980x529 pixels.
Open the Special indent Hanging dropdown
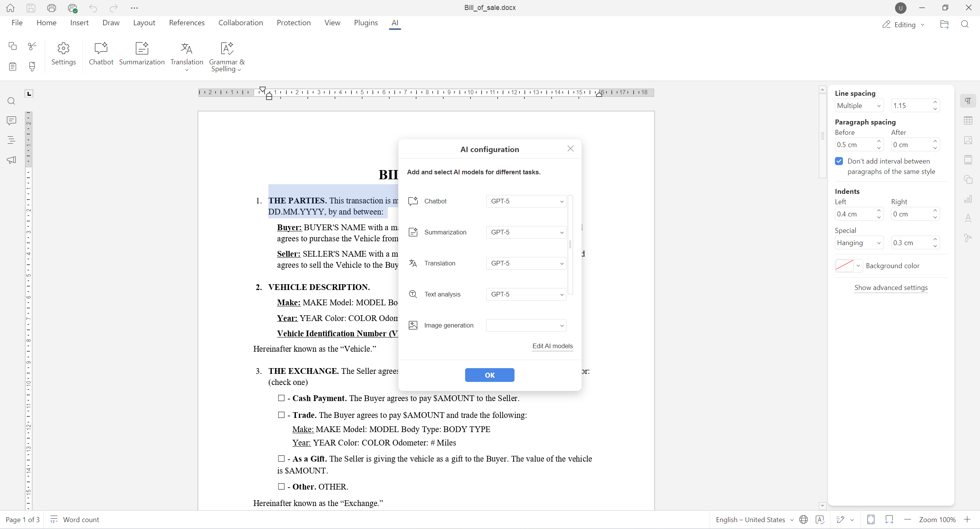(x=859, y=242)
